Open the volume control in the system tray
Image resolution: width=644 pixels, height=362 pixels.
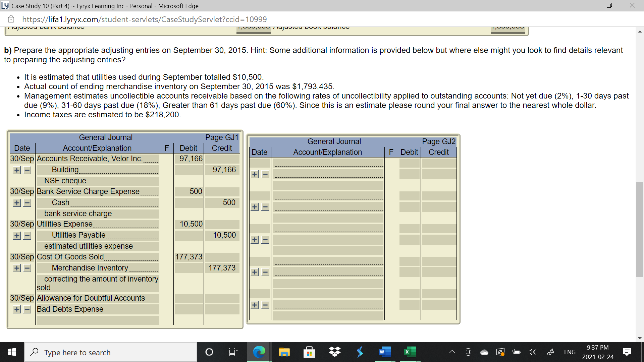[x=533, y=352]
